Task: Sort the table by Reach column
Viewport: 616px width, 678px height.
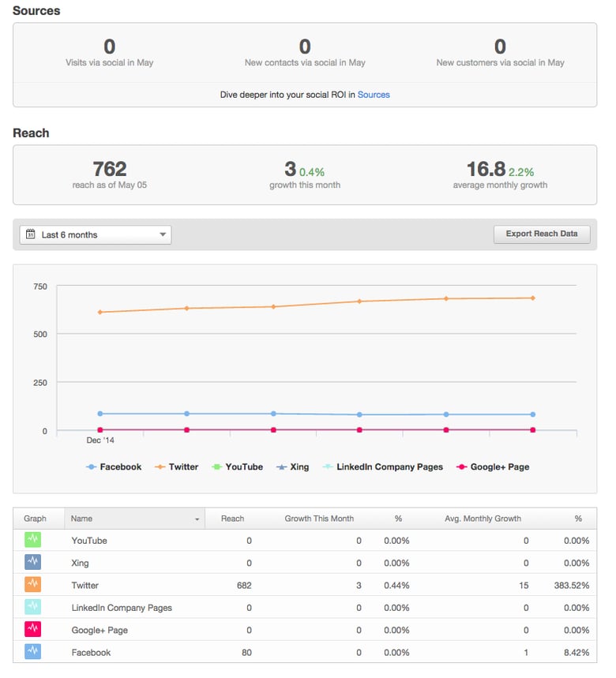Action: coord(232,519)
